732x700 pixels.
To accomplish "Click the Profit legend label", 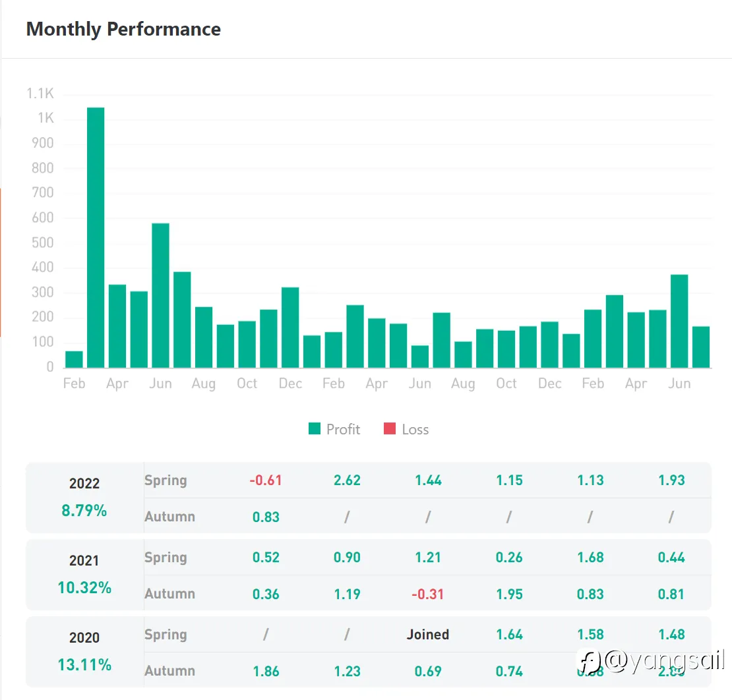I will tap(343, 429).
